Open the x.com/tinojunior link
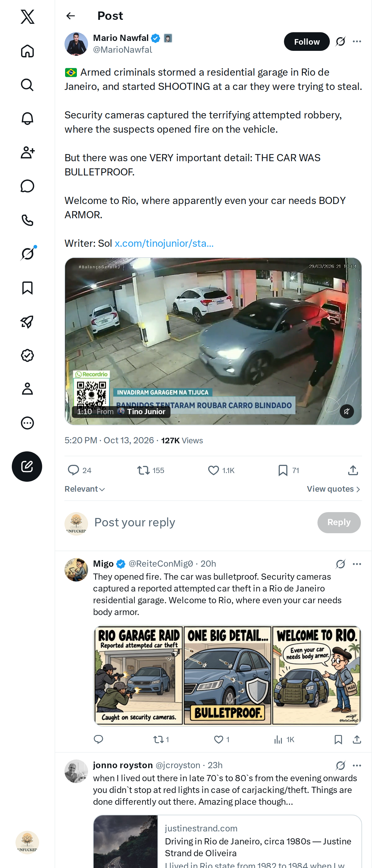Screen dimensions: 372x868 pos(164,243)
